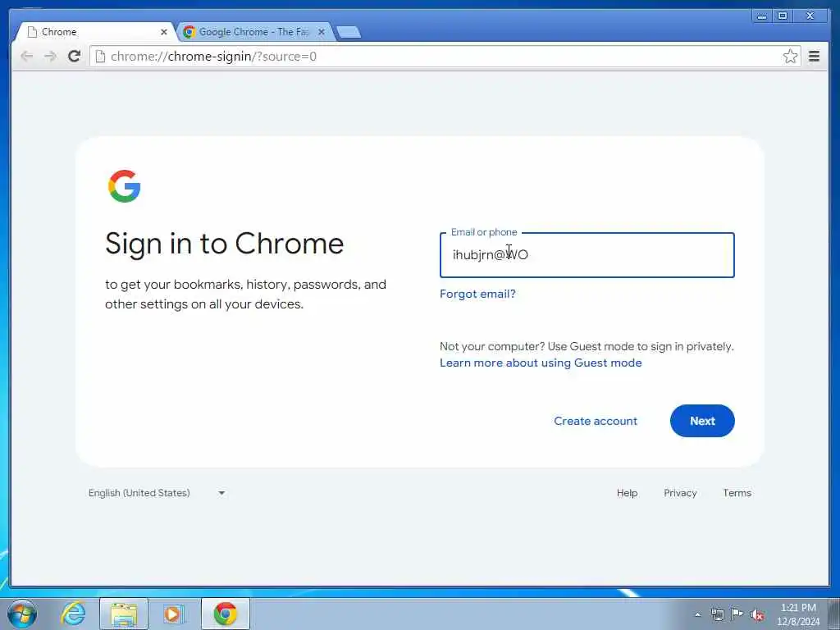Open the Terms link
The height and width of the screenshot is (630, 840).
tap(737, 493)
